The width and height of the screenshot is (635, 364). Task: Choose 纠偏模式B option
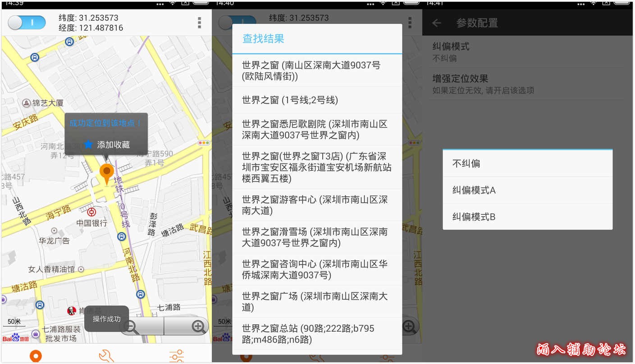(x=527, y=217)
